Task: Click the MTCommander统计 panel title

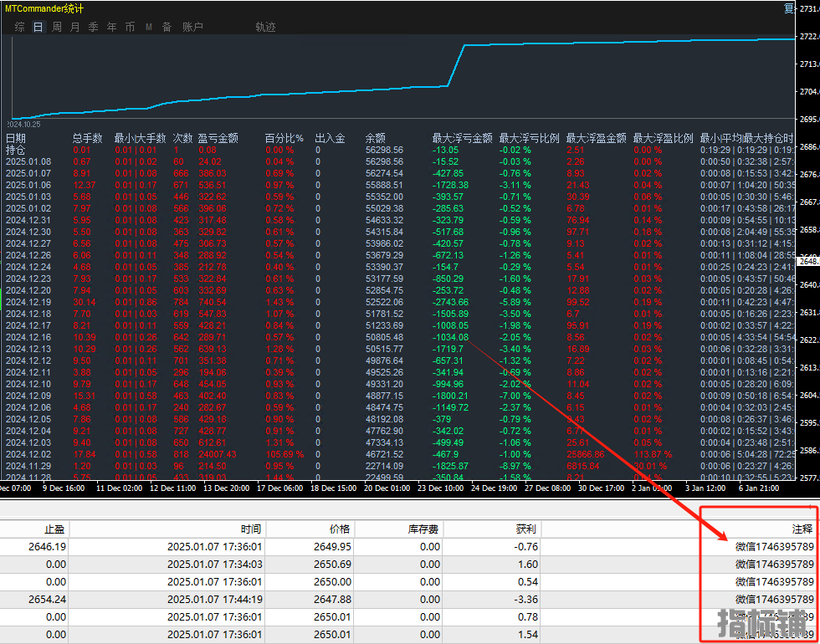Action: click(x=44, y=9)
